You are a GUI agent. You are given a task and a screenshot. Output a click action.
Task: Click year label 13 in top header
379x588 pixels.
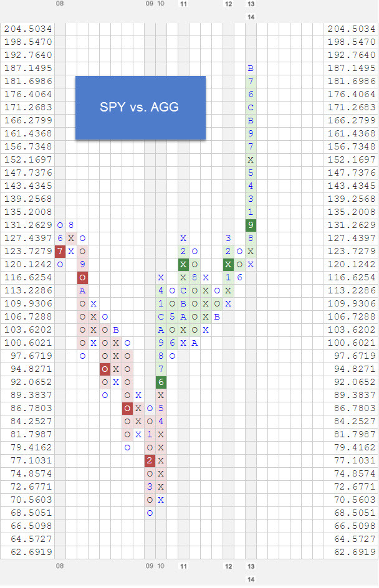pos(251,4)
